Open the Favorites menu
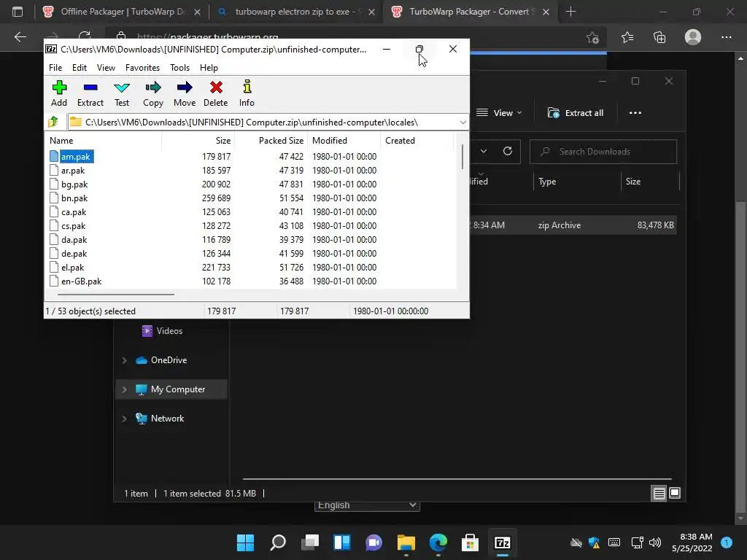Image resolution: width=747 pixels, height=560 pixels. [x=142, y=68]
